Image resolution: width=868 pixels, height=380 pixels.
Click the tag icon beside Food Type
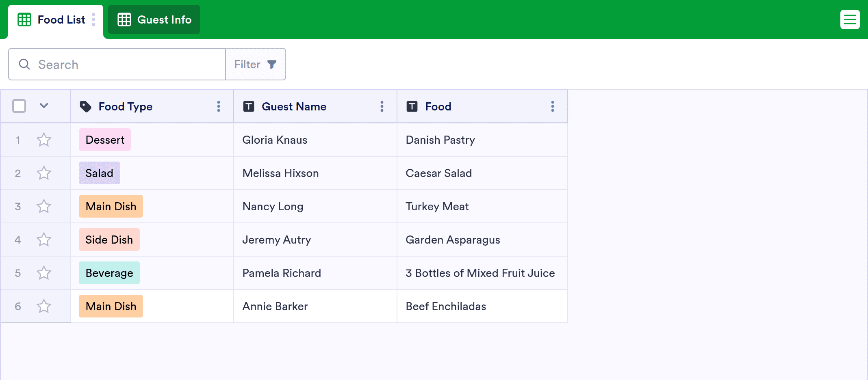[85, 106]
